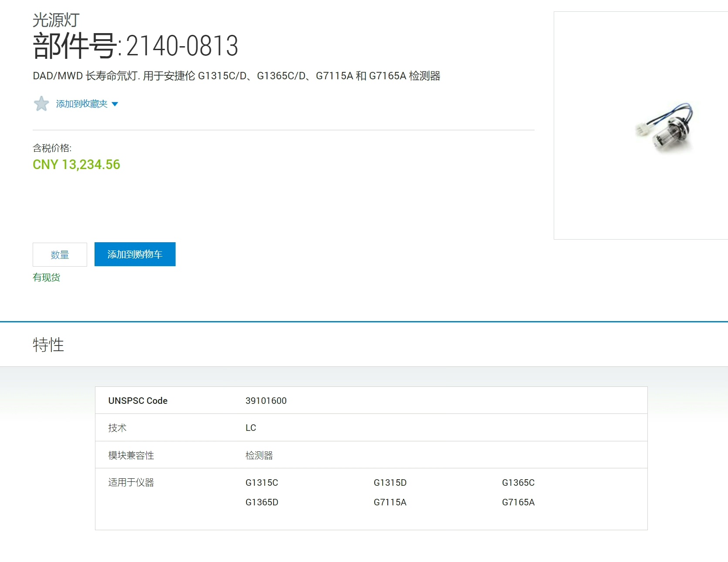Click the CNY 13,234.56 price
Screen dimensions: 728x562
coord(76,165)
